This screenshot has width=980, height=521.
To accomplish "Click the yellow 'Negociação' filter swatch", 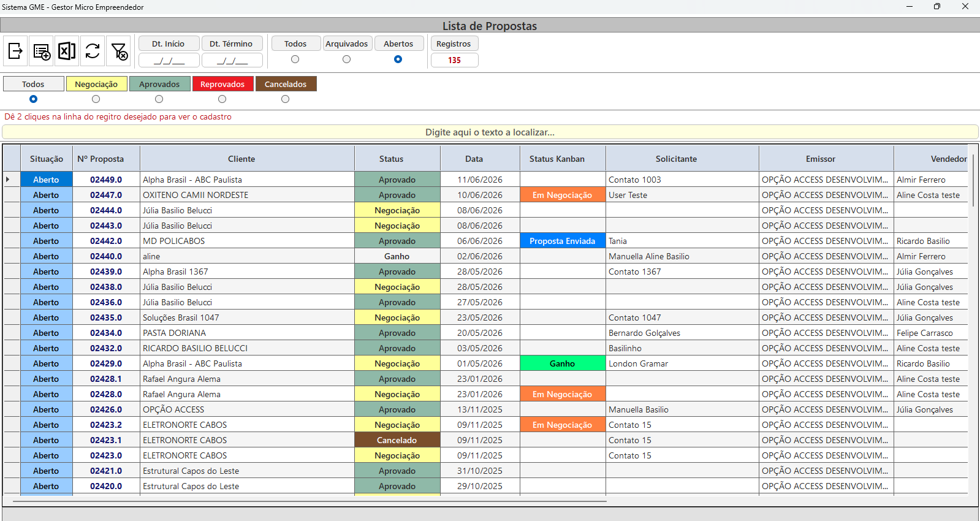I will click(x=96, y=84).
